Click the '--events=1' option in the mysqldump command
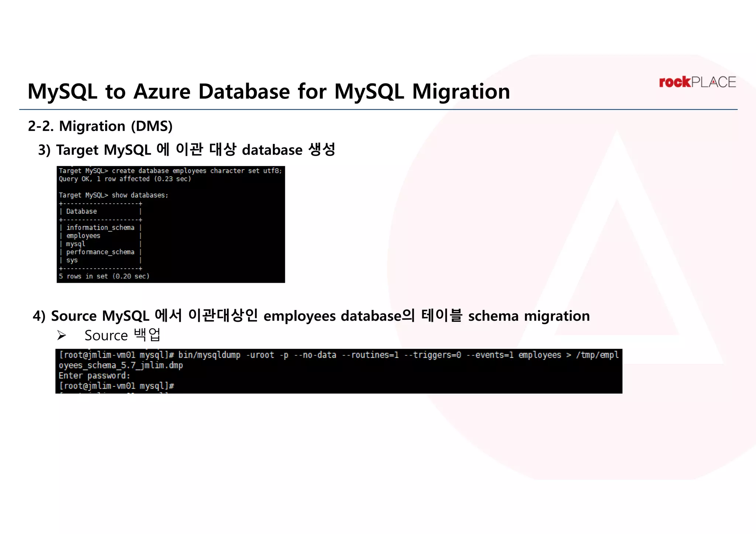Screen dimensions: 756x534 (490, 355)
